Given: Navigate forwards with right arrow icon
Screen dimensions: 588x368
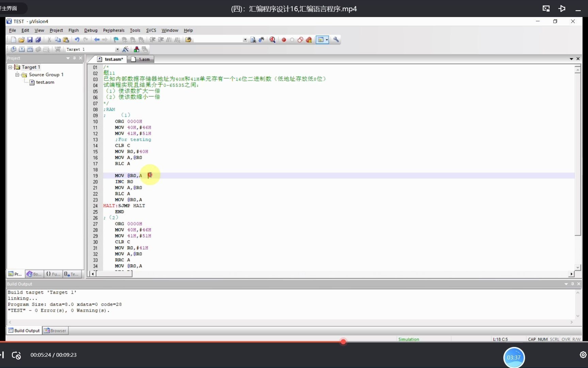Looking at the screenshot, I should tap(105, 40).
